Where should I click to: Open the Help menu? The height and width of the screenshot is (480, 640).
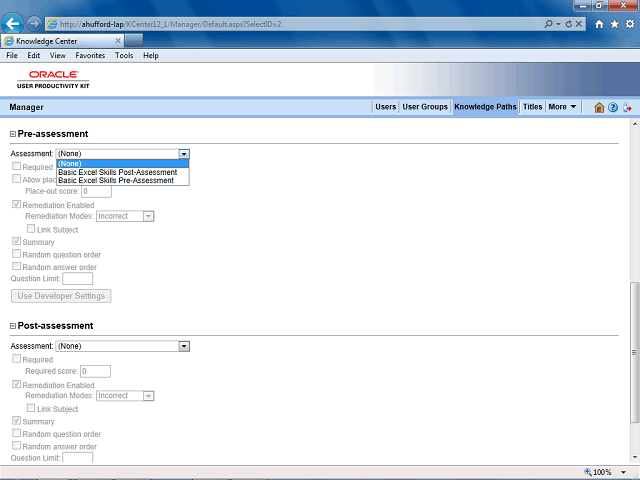pyautogui.click(x=151, y=56)
